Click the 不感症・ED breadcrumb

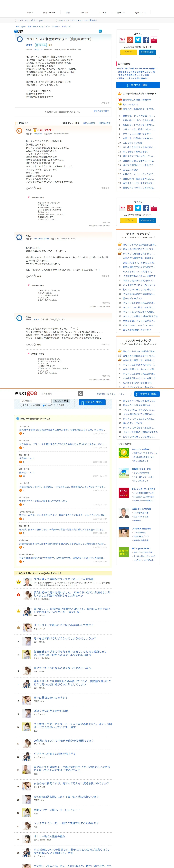pos(66,26)
